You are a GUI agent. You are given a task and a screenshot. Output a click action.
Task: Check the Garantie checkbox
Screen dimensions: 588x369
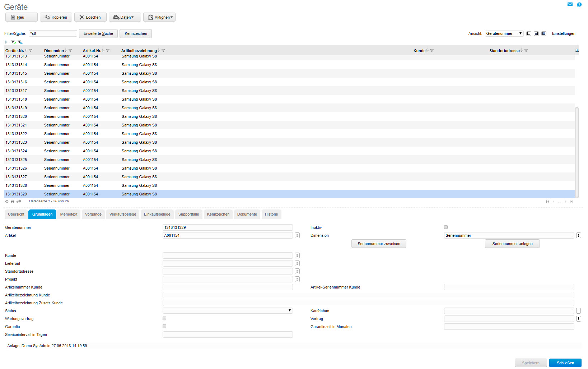point(164,326)
